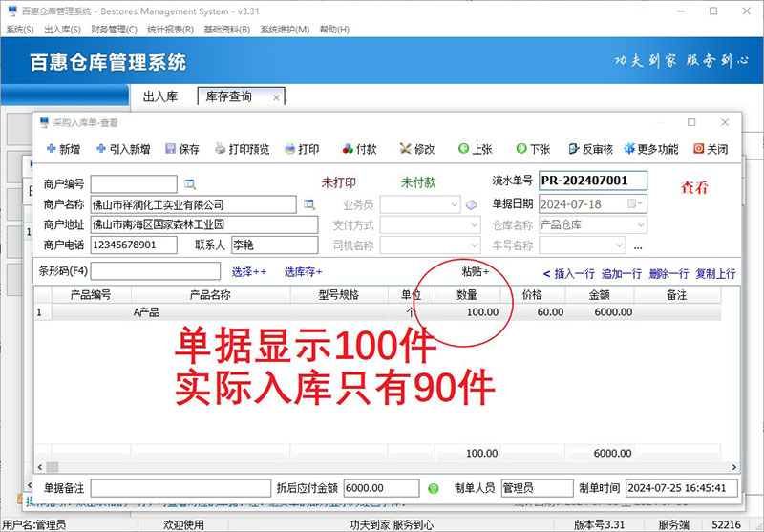This screenshot has height=532, width=764.
Task: Click grid horizontal scrollbar right arrow
Action: coord(733,467)
